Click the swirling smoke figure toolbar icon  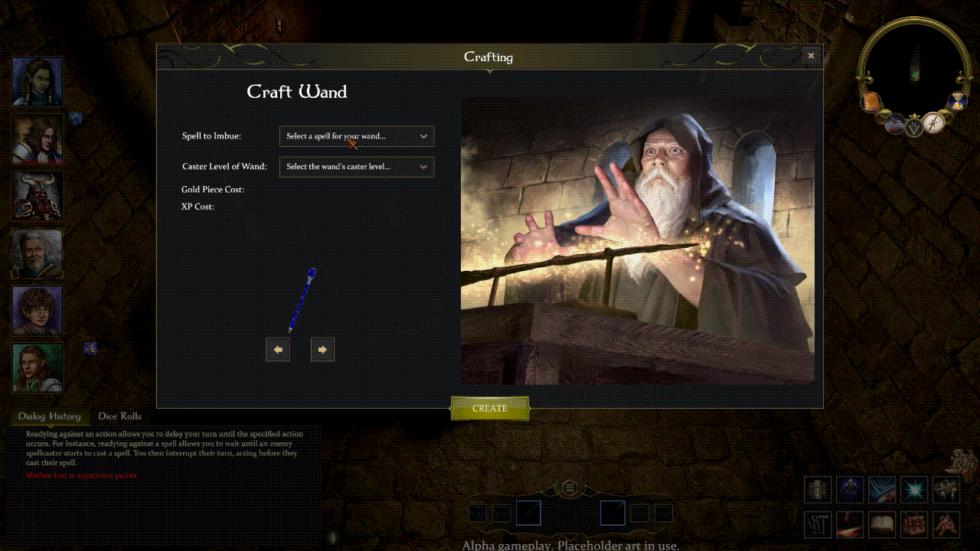point(946,489)
